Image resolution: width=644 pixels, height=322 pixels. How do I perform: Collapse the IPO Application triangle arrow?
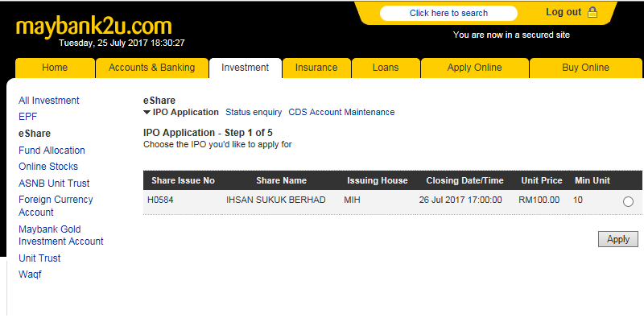coord(147,113)
